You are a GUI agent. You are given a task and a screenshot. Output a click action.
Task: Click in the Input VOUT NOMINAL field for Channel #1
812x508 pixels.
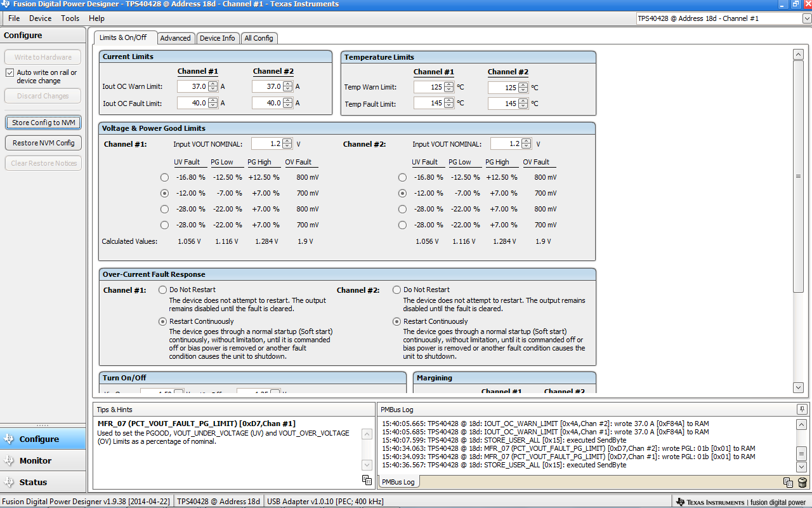point(268,144)
